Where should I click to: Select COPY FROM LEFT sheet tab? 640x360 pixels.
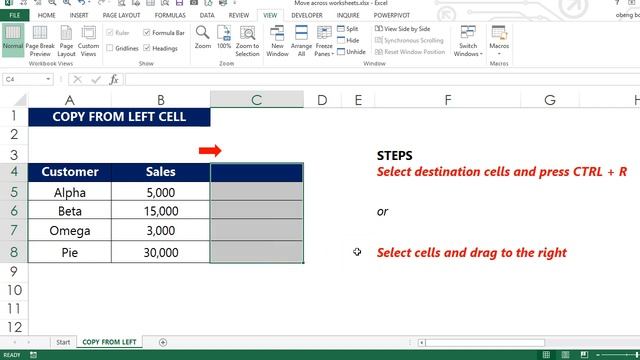109,342
